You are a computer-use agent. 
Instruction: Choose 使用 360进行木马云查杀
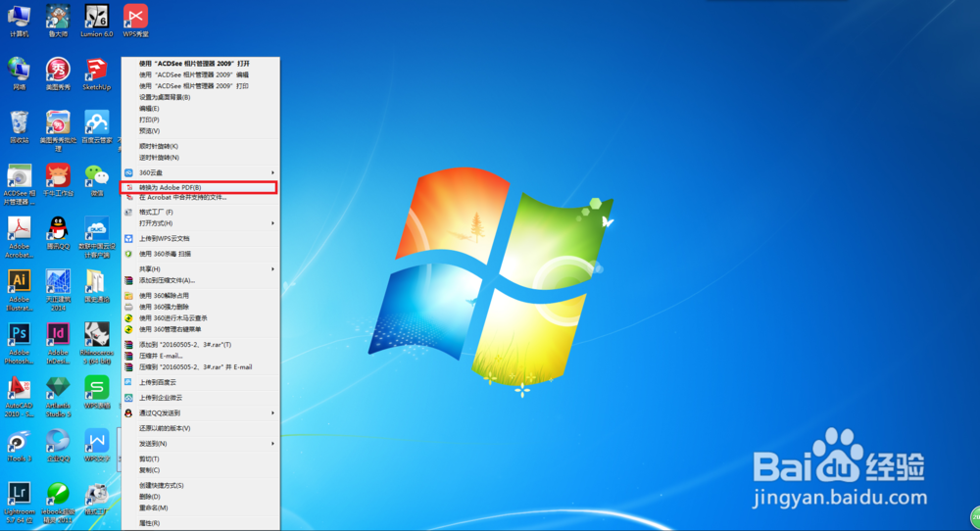[200, 318]
